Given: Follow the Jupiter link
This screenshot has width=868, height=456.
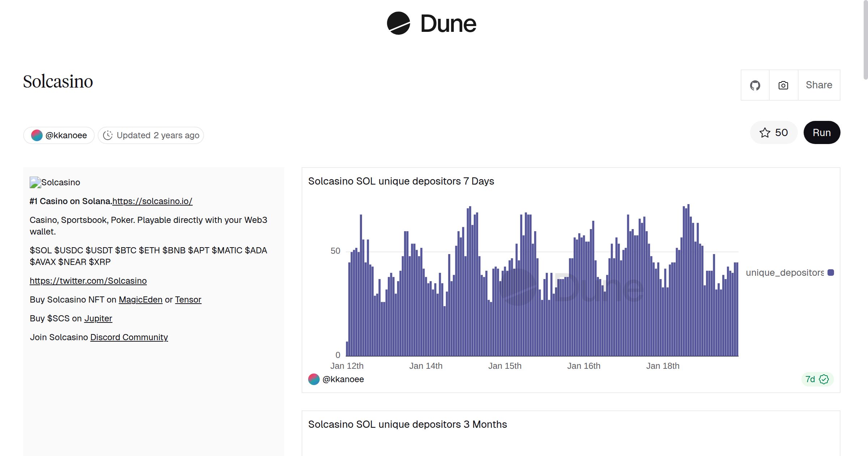Looking at the screenshot, I should click(x=98, y=318).
